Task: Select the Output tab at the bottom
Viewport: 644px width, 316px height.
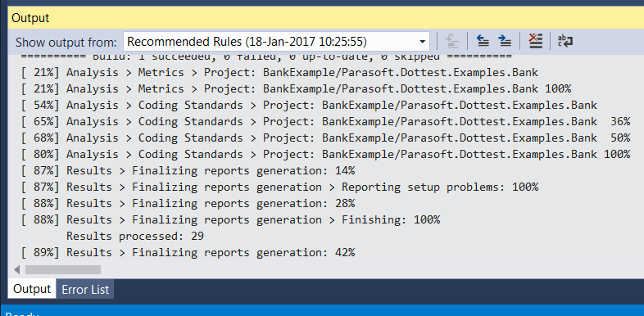Action: pos(32,289)
